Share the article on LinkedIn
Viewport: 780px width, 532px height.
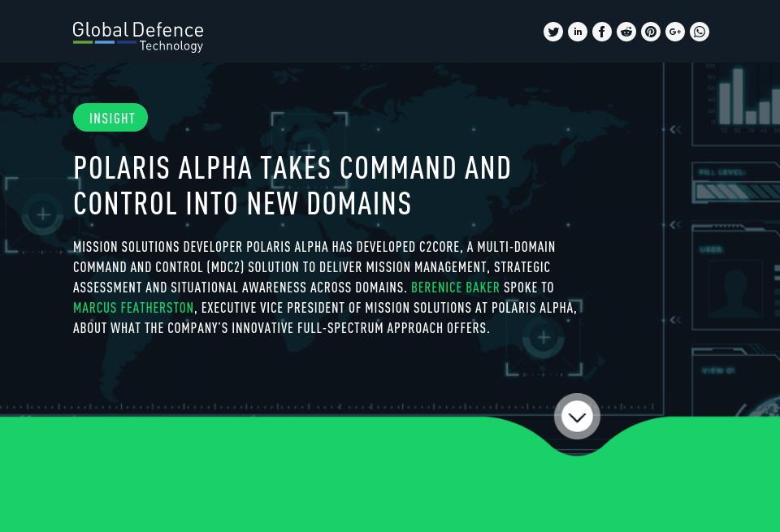tap(578, 32)
